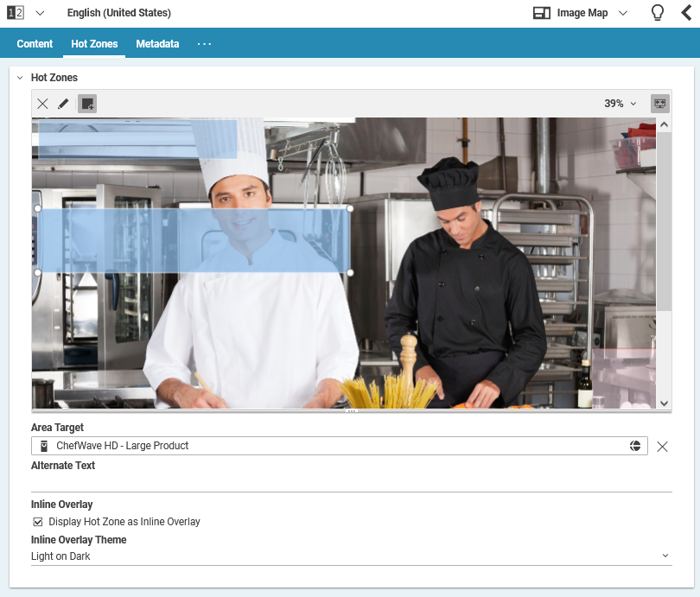Delete the selected hot zone

point(42,103)
